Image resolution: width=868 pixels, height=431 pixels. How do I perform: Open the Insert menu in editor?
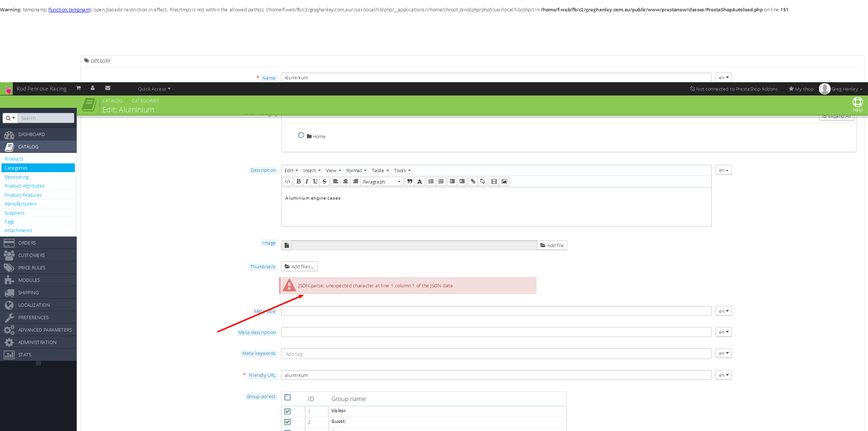(312, 171)
